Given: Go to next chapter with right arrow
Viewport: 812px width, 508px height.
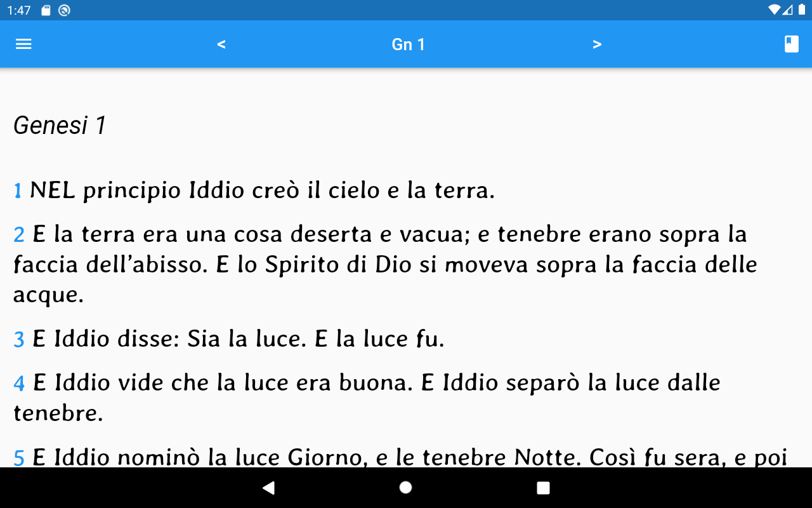Looking at the screenshot, I should 597,44.
